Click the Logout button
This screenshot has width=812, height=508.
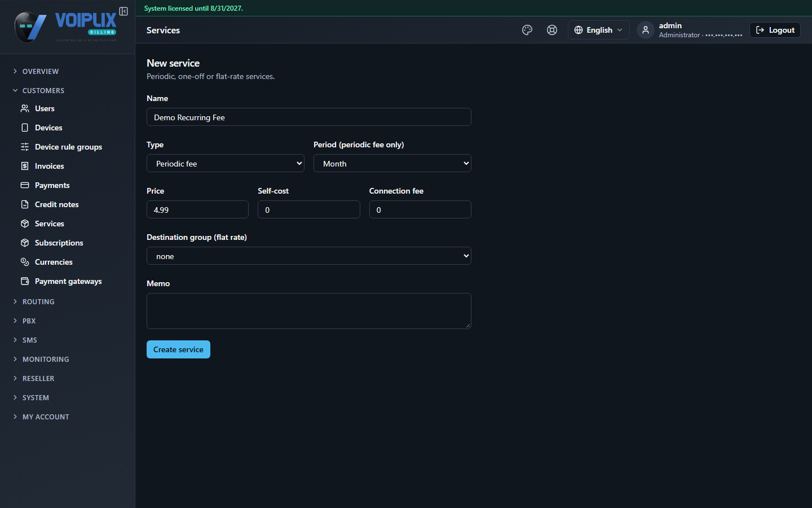775,30
